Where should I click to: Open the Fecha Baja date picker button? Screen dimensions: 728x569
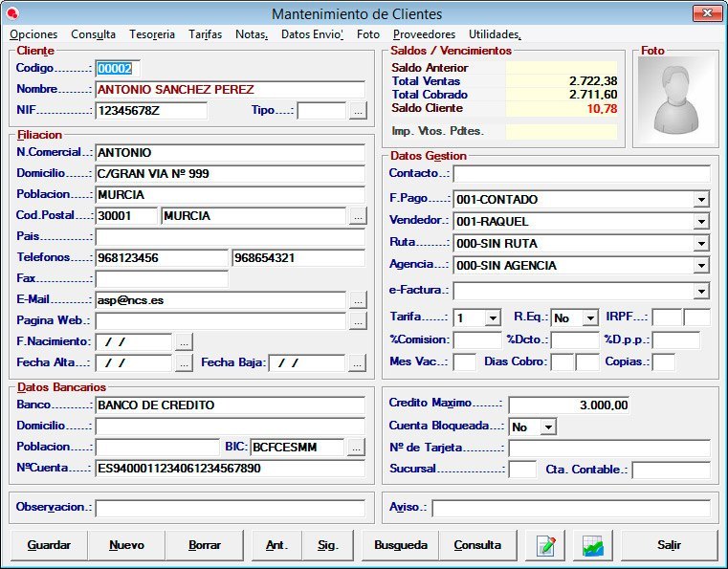357,362
